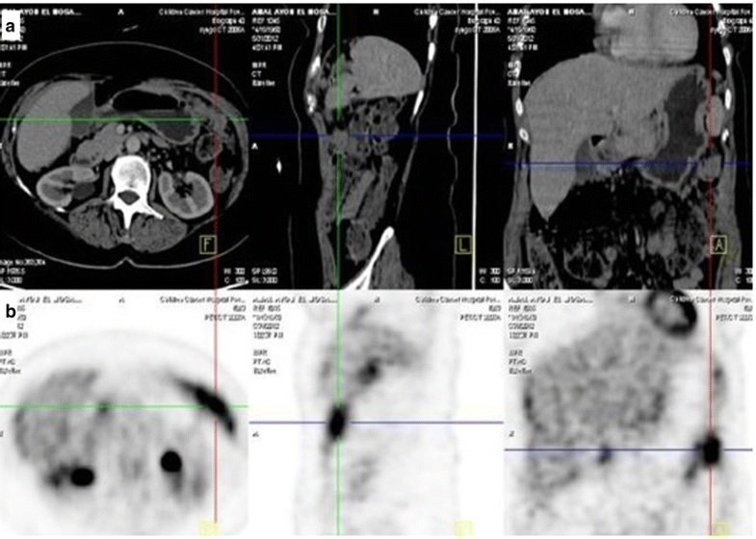Select the axial PET image panel
The width and height of the screenshot is (756, 539).
click(124, 414)
